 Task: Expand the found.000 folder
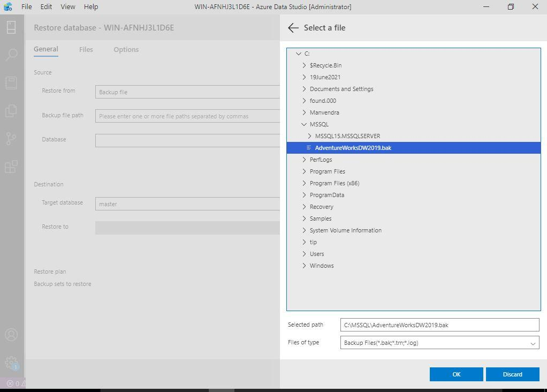click(x=304, y=101)
